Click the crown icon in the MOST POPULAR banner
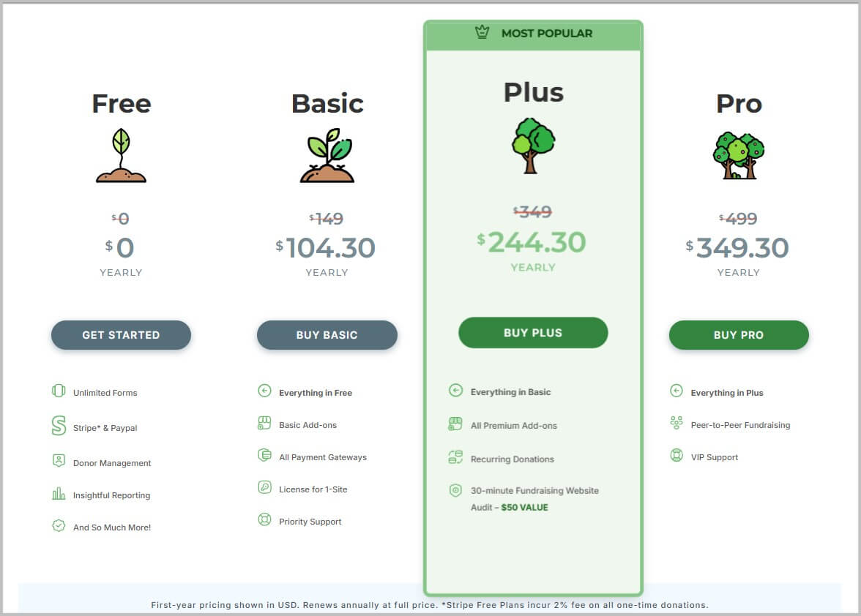Viewport: 861px width, 616px height. [482, 32]
